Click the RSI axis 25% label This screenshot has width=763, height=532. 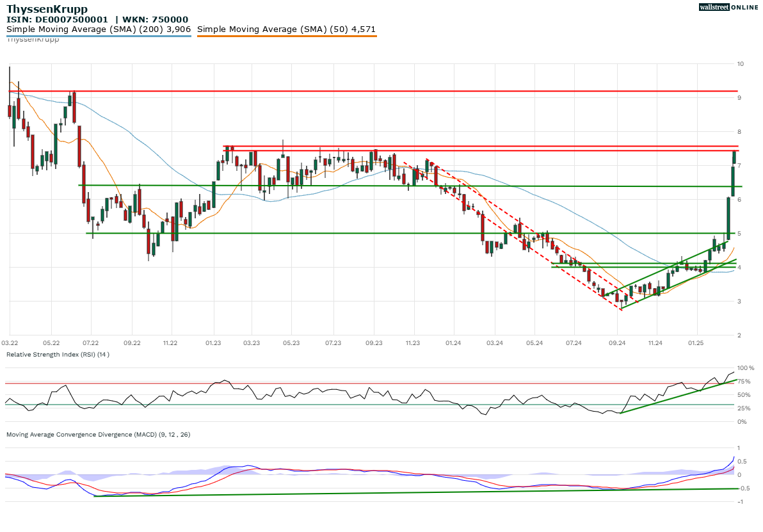pyautogui.click(x=744, y=408)
